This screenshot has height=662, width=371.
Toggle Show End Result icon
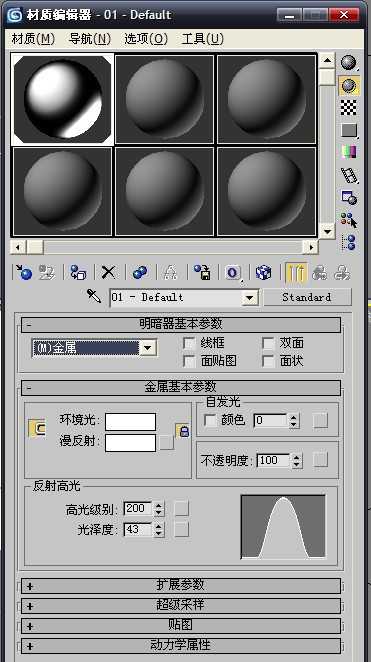296,273
